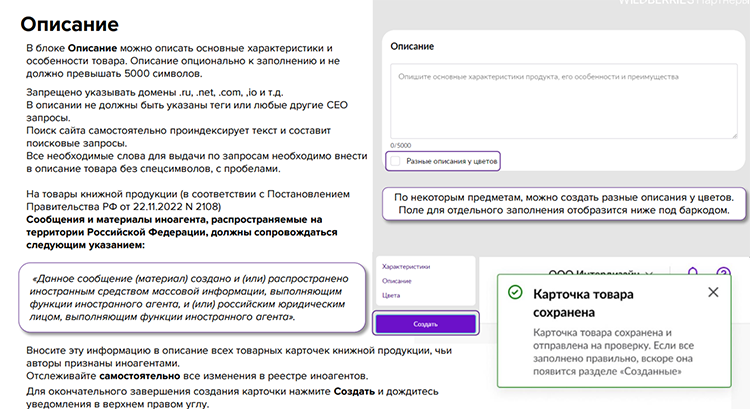Click the textarea resize handle corner
This screenshot has width=750, height=409.
tap(734, 136)
